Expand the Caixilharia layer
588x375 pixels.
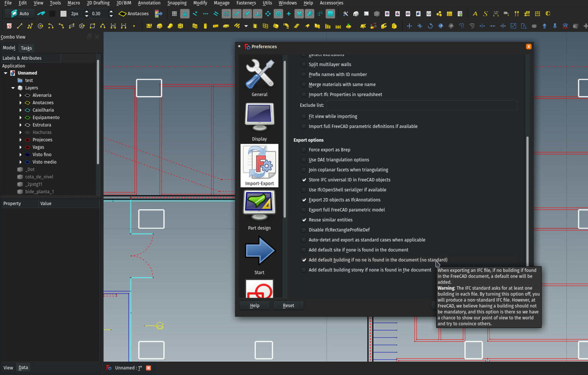click(21, 110)
